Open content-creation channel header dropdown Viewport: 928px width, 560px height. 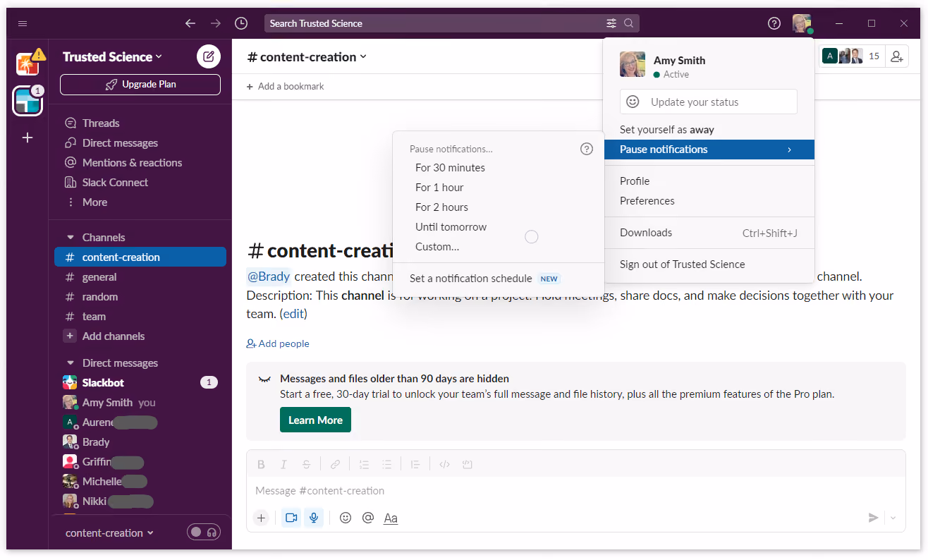click(x=307, y=56)
